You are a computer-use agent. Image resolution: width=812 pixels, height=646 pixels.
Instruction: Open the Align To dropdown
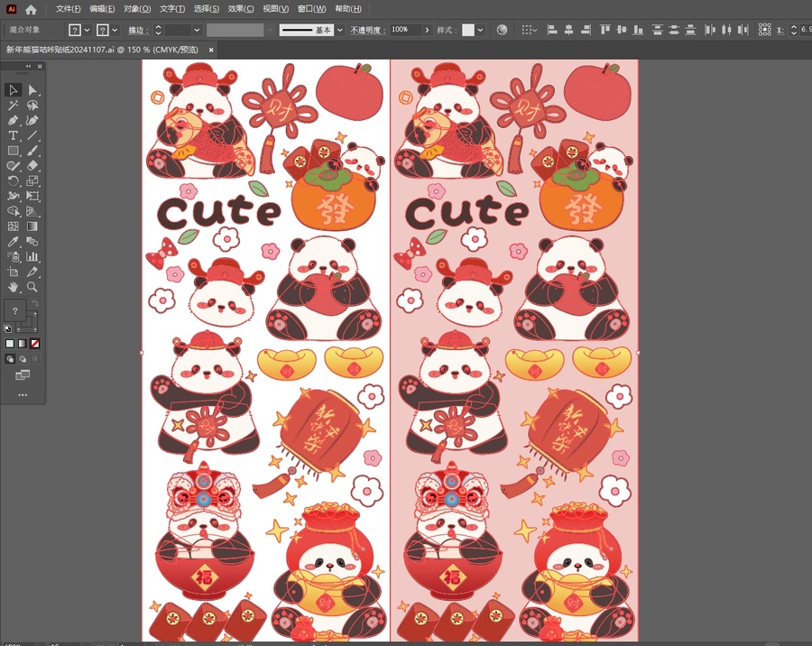[529, 30]
